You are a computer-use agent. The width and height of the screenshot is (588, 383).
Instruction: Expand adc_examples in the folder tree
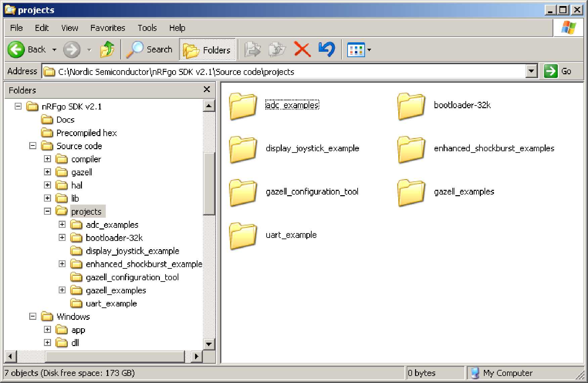click(x=62, y=224)
